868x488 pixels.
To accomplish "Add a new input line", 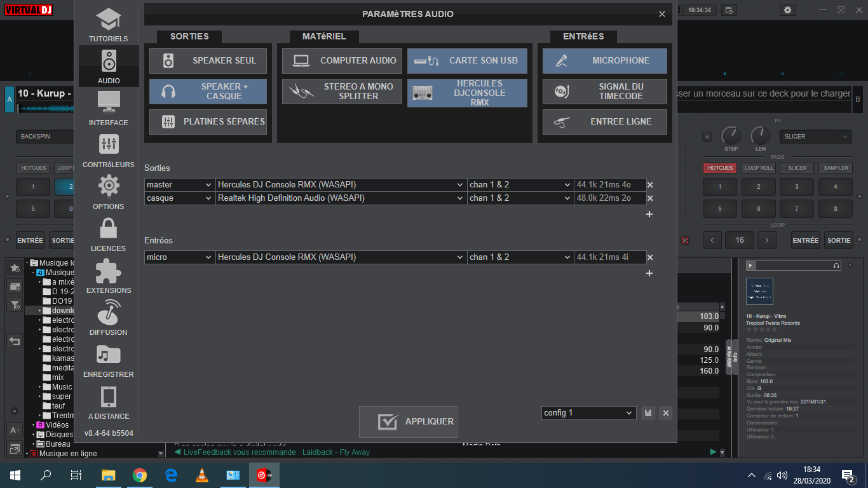I will 649,273.
